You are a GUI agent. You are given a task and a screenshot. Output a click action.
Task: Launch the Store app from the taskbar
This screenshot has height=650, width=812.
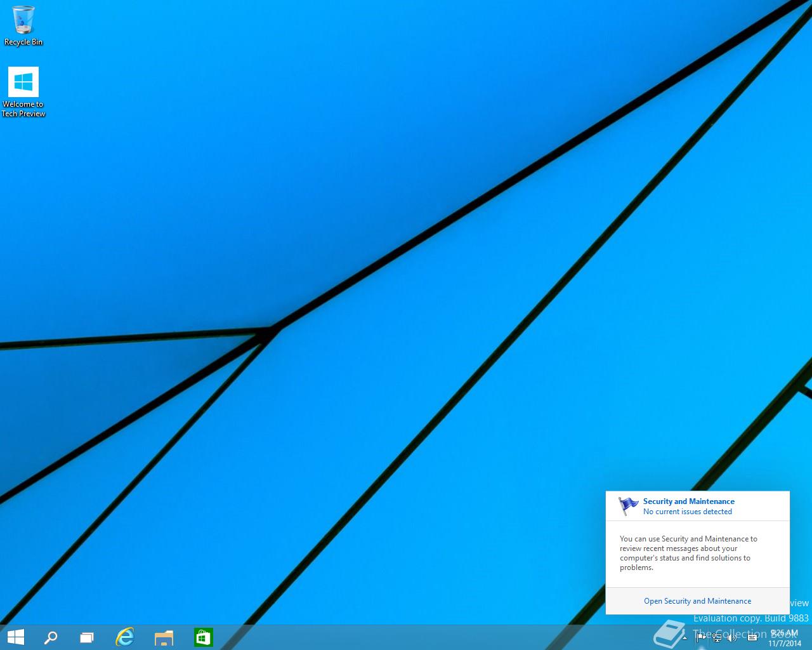coord(203,637)
